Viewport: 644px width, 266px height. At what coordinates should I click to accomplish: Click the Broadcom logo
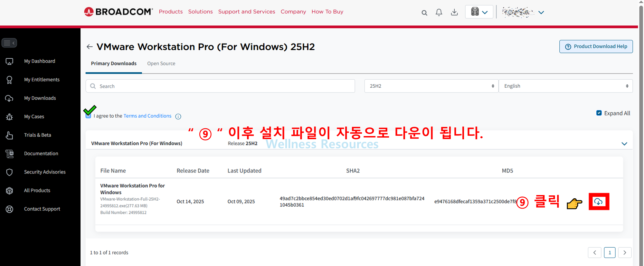(x=118, y=12)
